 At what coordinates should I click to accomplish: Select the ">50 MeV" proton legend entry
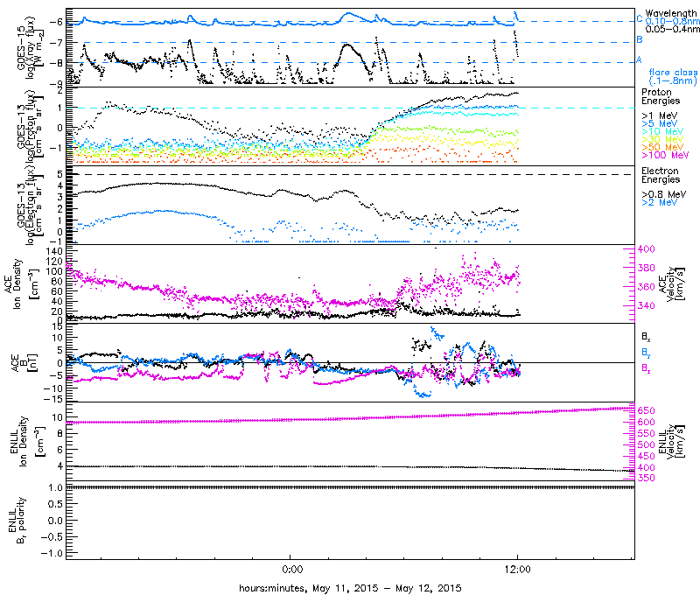coord(662,147)
